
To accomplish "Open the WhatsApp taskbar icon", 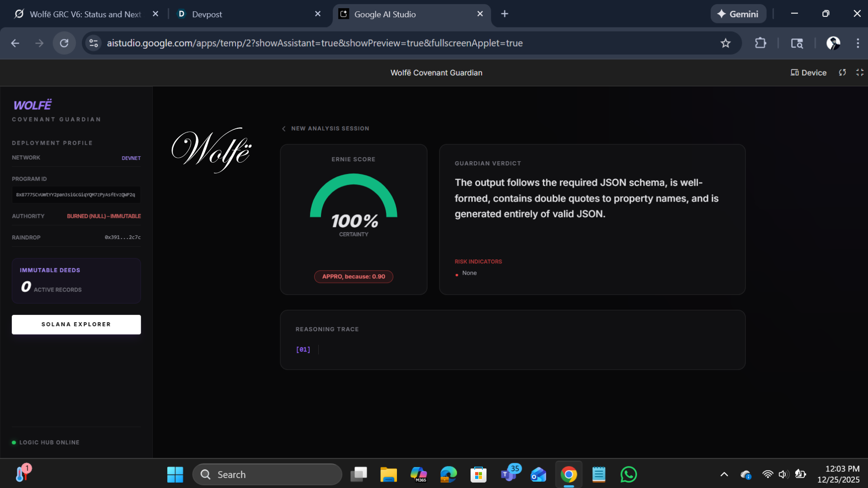I will click(x=628, y=474).
